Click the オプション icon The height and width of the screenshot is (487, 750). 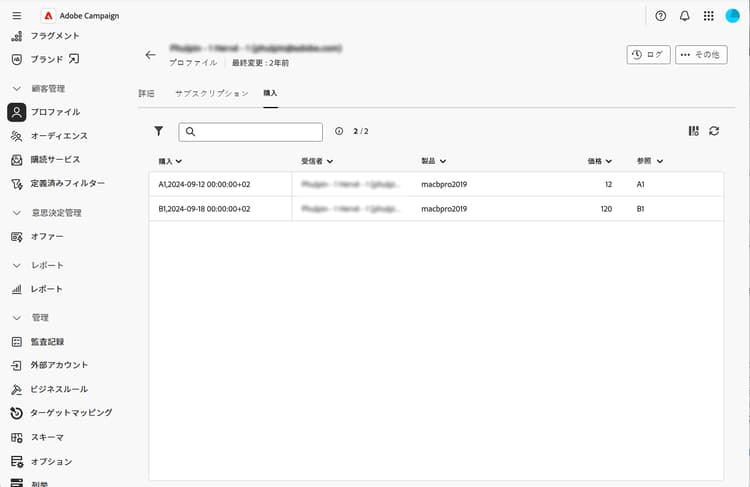[x=17, y=461]
